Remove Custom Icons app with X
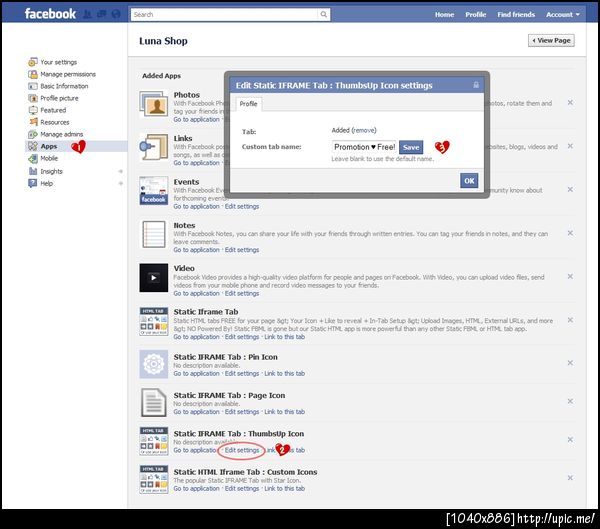The image size is (600, 529). 570,478
